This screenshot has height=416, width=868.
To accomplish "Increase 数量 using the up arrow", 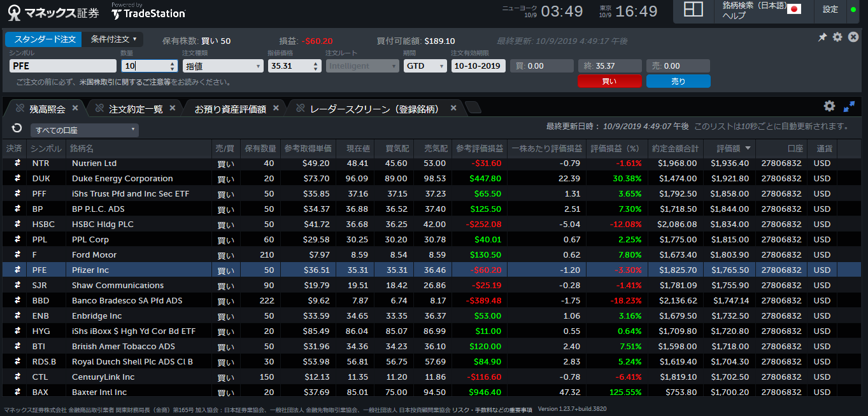I will 173,63.
